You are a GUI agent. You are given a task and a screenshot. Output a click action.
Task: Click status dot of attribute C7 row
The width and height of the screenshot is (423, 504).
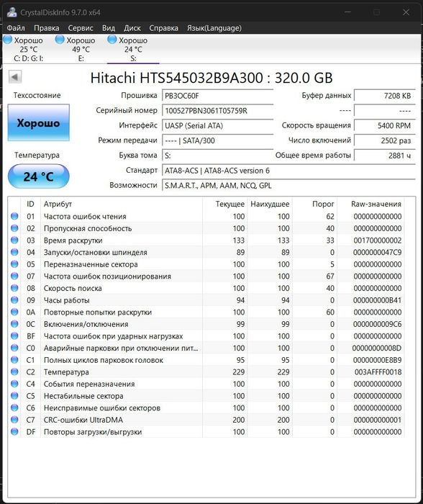pyautogui.click(x=14, y=420)
